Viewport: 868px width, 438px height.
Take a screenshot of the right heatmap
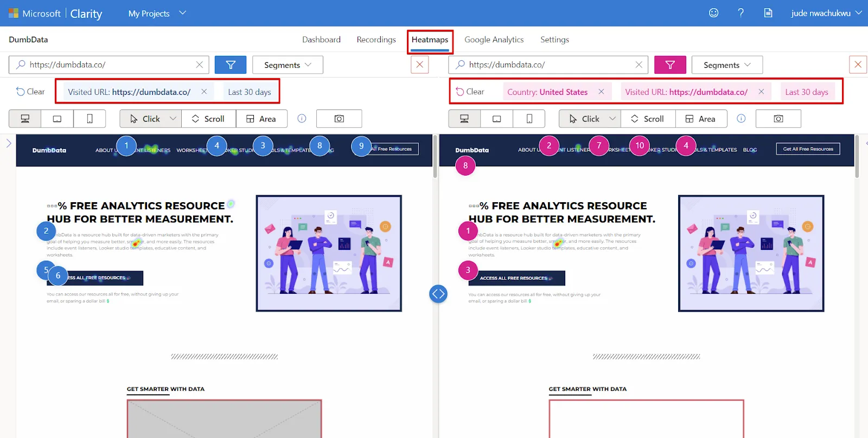click(778, 119)
